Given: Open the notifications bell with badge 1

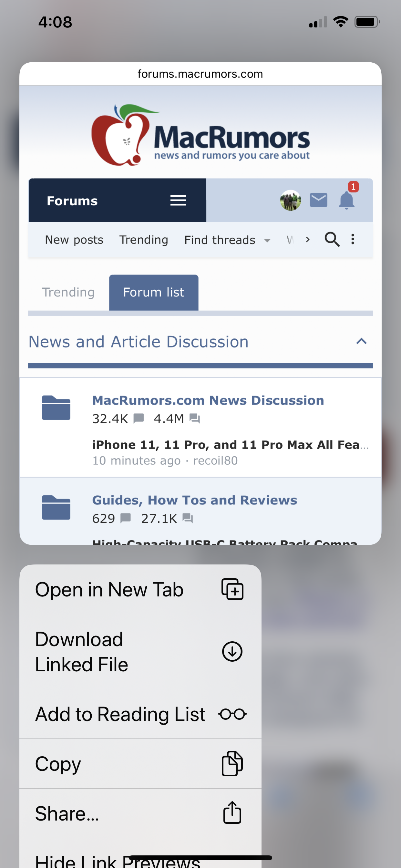Looking at the screenshot, I should [347, 200].
